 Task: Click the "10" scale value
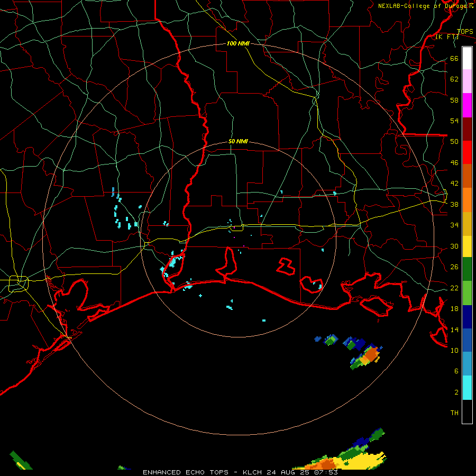click(454, 350)
